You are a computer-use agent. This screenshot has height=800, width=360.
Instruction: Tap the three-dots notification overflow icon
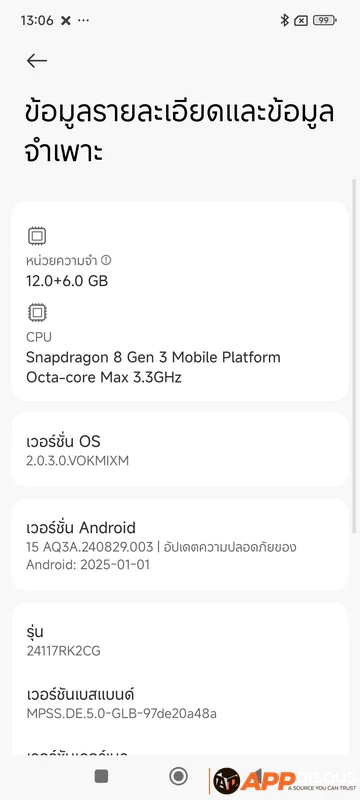click(x=83, y=20)
